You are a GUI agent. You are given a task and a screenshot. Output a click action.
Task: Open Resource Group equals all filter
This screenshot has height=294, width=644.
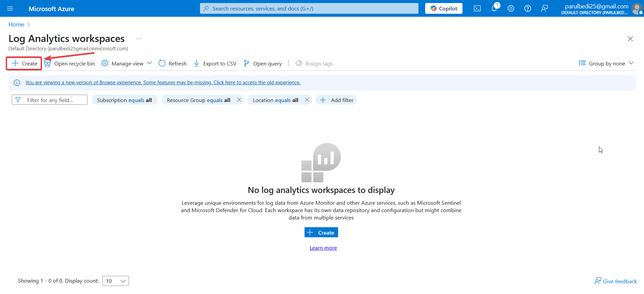click(x=198, y=100)
